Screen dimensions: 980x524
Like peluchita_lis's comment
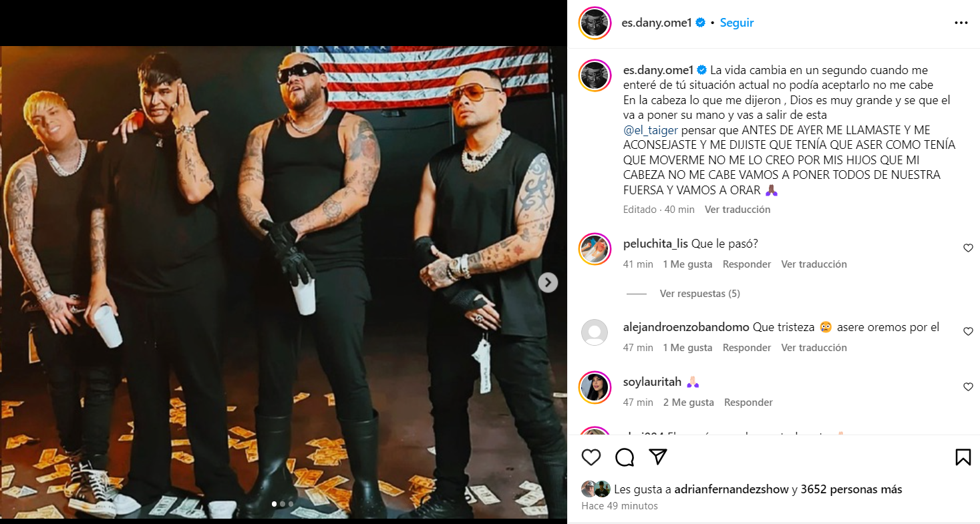[x=968, y=248]
